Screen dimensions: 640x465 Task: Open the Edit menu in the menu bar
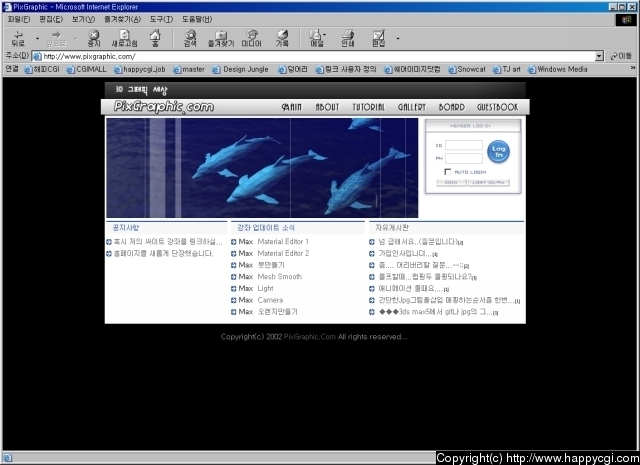tap(51, 19)
